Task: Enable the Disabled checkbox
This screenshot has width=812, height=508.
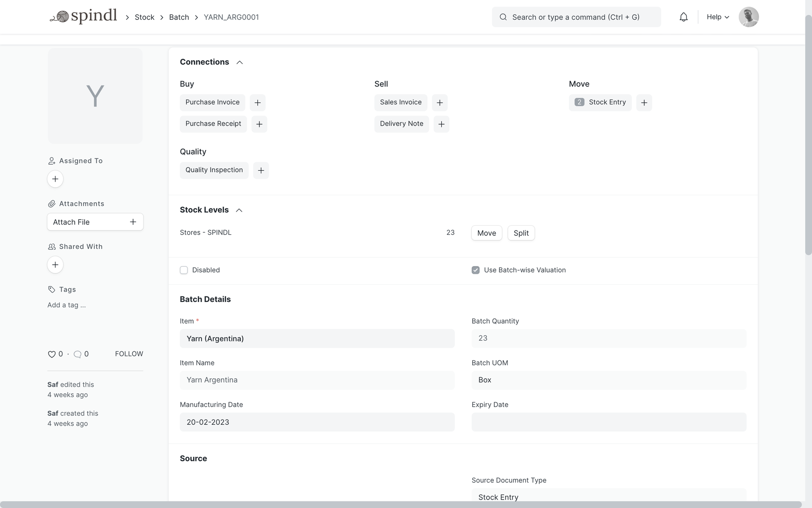Action: (x=184, y=270)
